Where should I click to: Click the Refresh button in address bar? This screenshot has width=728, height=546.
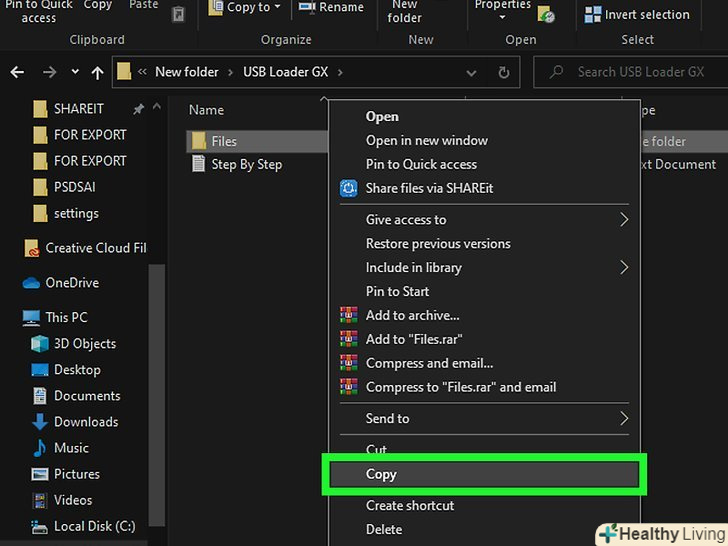point(504,73)
